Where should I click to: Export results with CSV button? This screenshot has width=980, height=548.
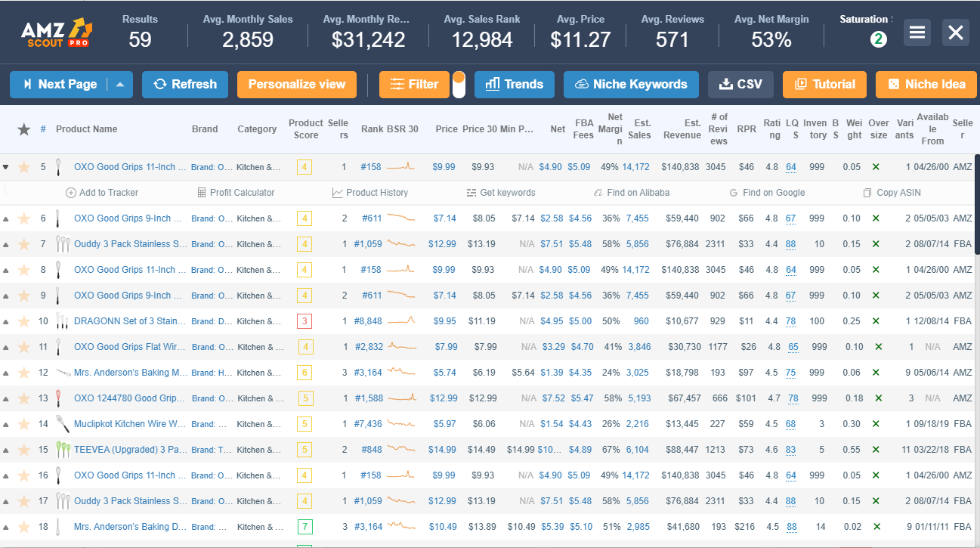740,85
